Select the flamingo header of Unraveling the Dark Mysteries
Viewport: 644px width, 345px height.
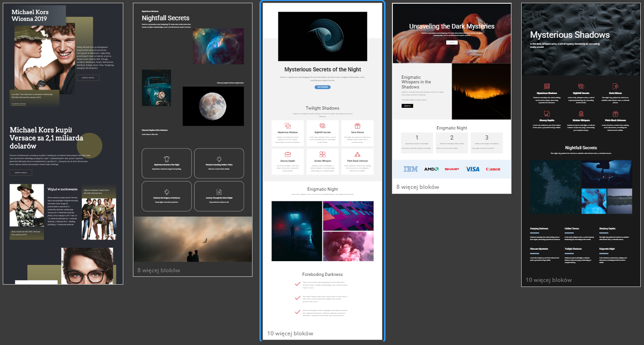451,33
